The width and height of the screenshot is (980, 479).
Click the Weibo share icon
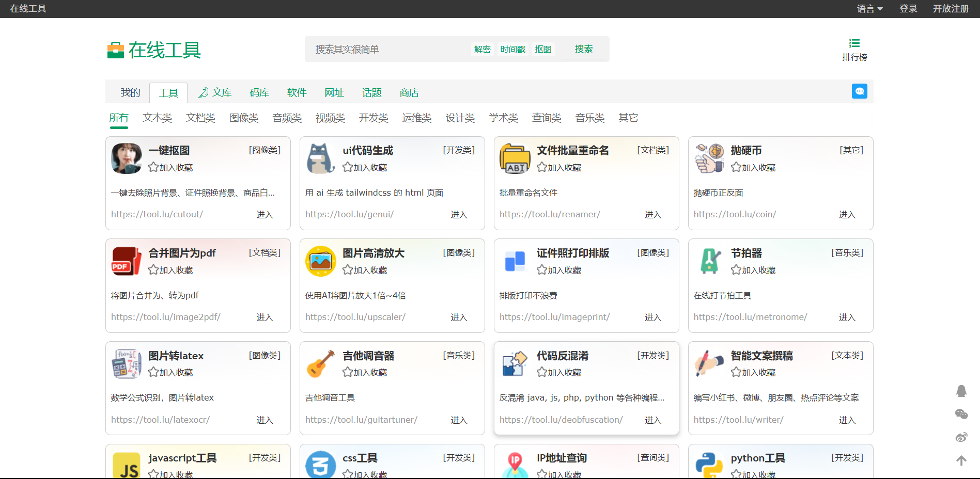point(961,437)
